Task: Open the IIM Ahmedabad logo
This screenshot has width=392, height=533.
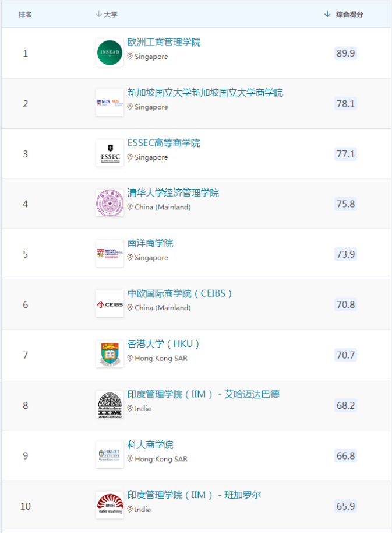Action: coord(110,405)
